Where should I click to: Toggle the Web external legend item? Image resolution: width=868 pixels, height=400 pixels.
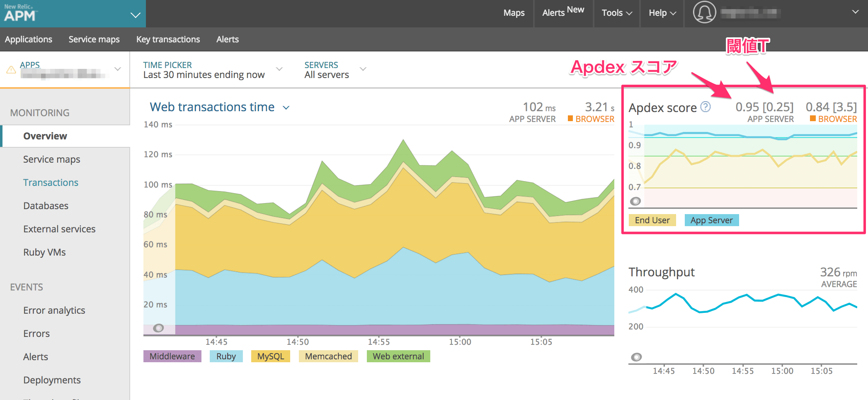398,356
